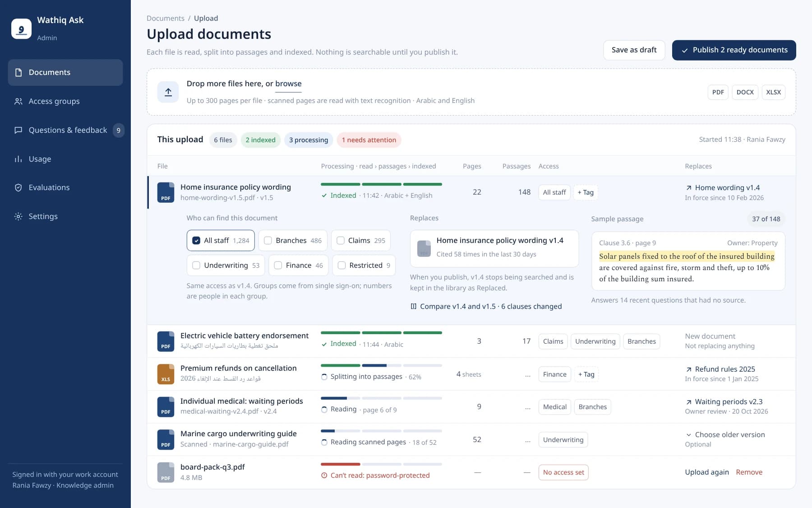812x508 pixels.
Task: Uncheck the All staff access group
Action: (196, 241)
